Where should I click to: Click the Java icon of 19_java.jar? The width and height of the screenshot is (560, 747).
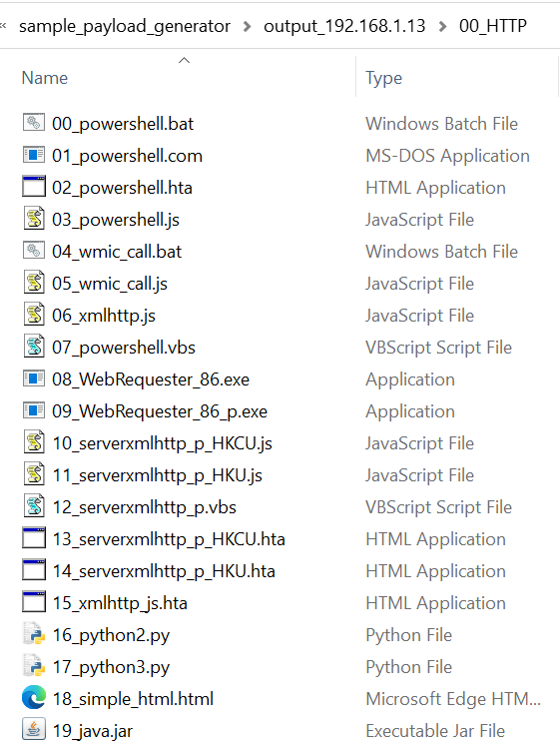click(x=34, y=730)
